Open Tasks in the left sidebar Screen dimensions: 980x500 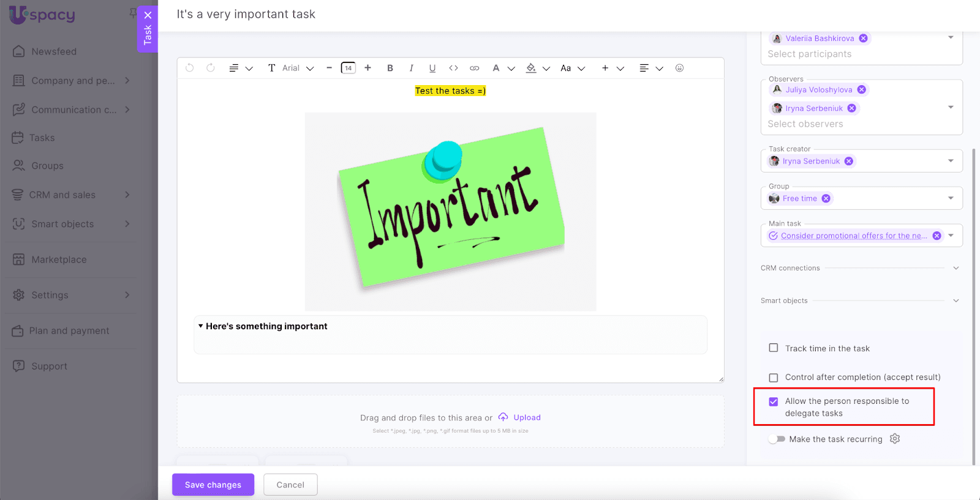[x=42, y=138]
